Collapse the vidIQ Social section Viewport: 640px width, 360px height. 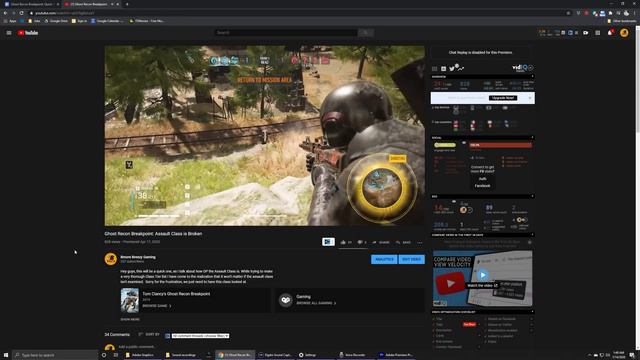532,138
